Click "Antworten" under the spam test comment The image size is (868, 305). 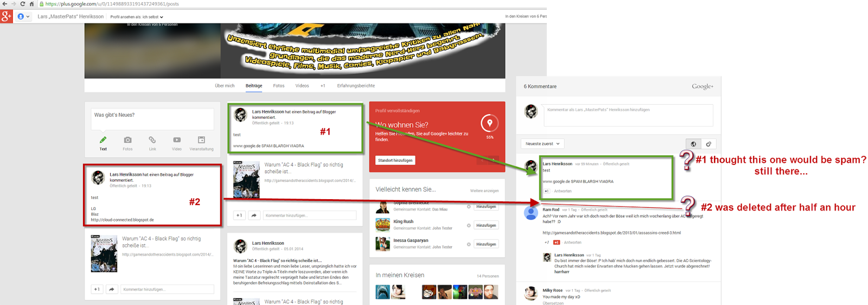(563, 191)
